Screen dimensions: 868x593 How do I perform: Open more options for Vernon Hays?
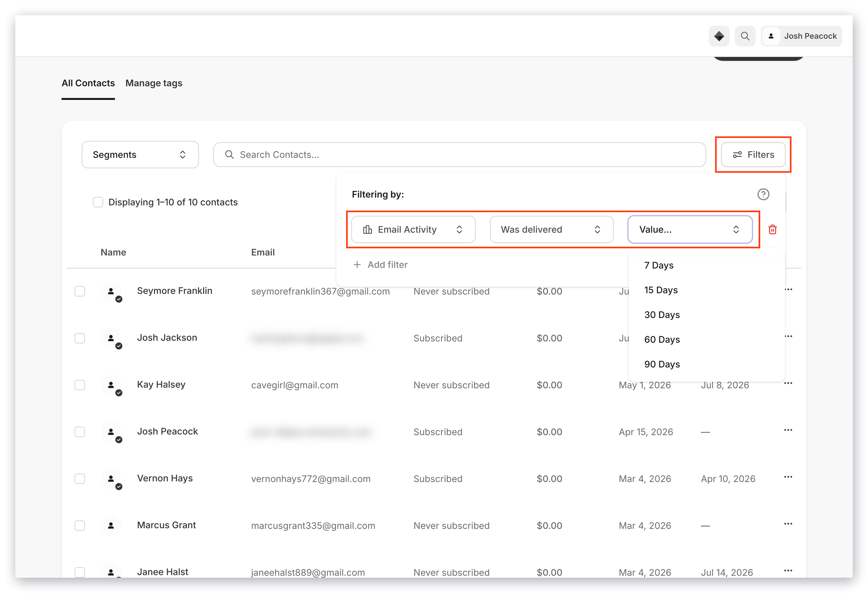[788, 477]
